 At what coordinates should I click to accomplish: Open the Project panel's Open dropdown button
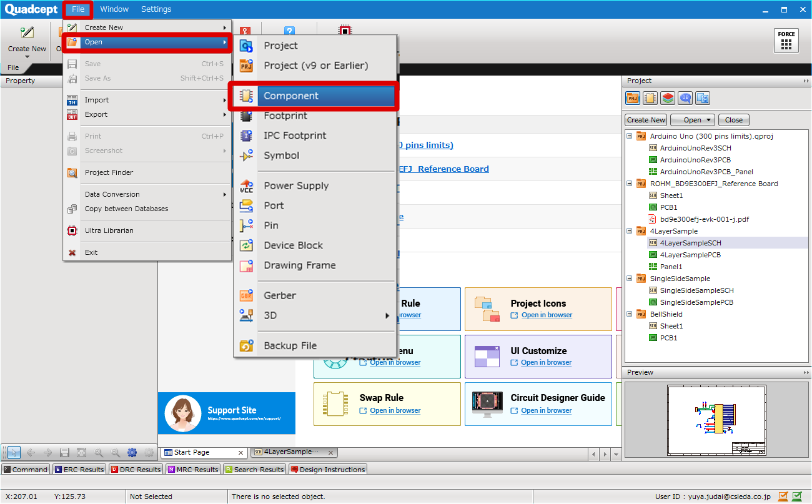[692, 120]
